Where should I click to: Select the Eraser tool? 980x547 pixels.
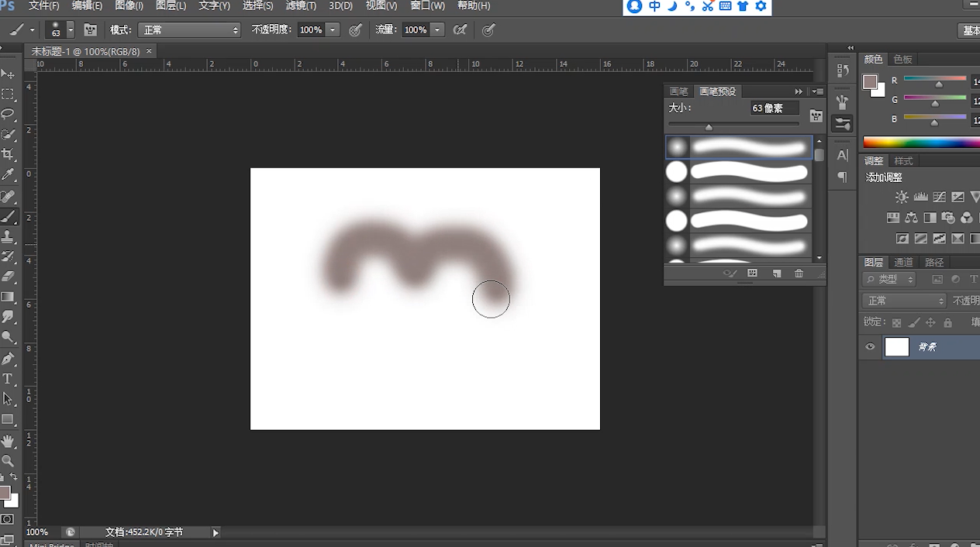(8, 277)
